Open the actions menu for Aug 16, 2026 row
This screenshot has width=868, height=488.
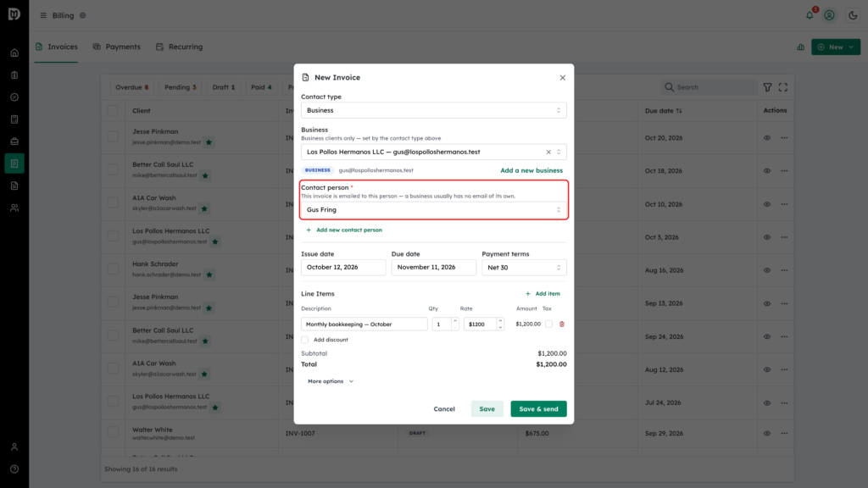point(784,270)
